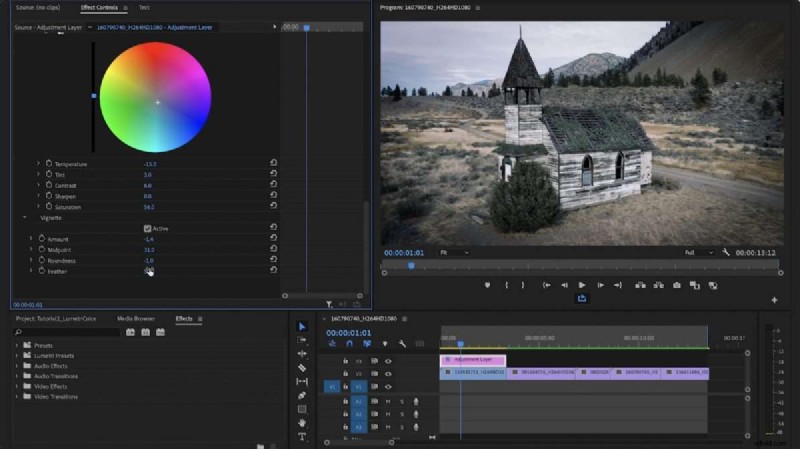Toggle Temperature animation stopwatch
Screen dimensions: 800x449
coord(49,163)
